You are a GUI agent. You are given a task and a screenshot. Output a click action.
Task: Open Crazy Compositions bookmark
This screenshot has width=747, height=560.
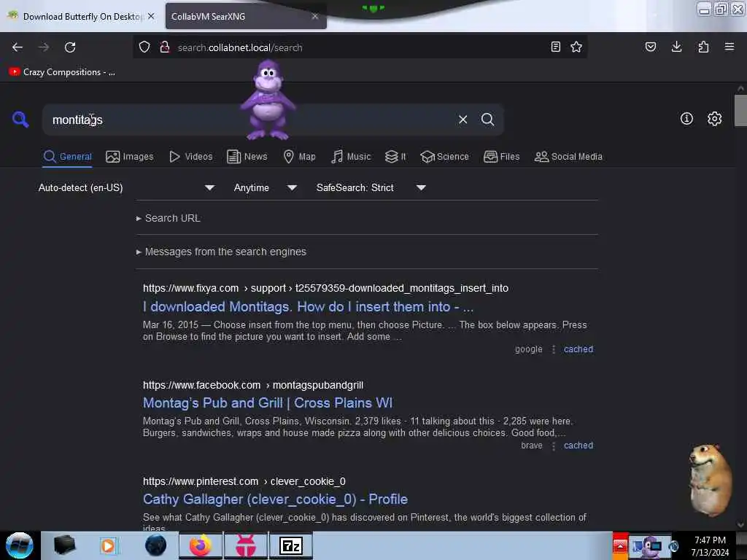coord(62,72)
